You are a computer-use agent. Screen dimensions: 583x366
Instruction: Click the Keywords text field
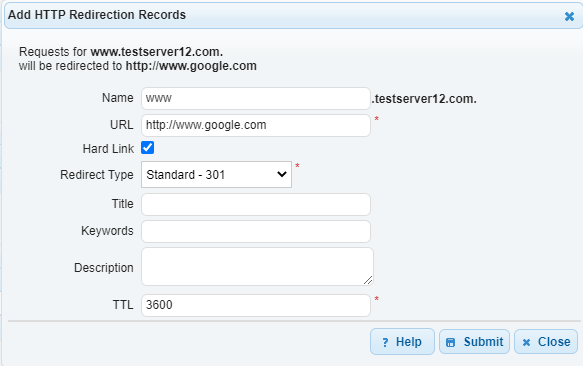coord(256,231)
